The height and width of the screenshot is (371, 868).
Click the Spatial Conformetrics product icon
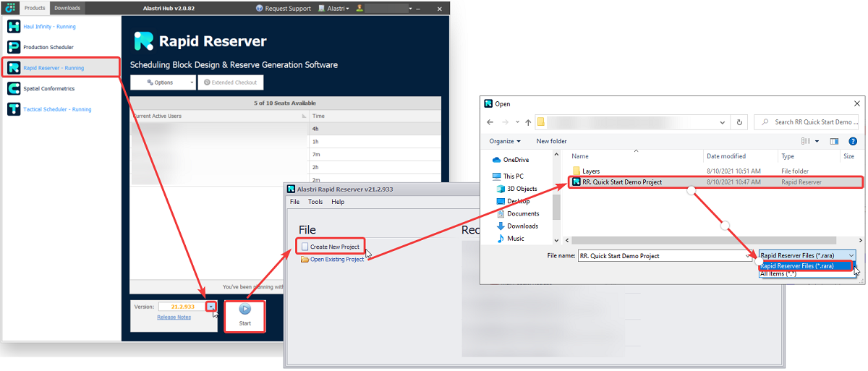click(14, 88)
